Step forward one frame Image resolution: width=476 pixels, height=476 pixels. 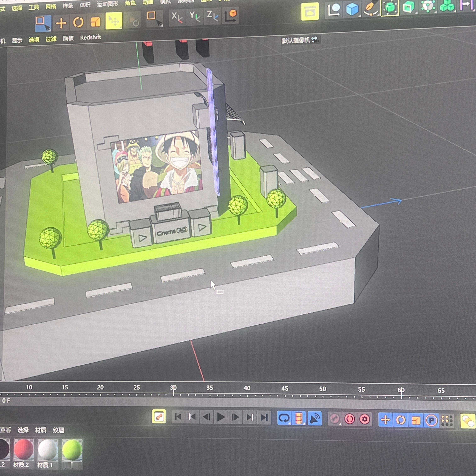point(235,417)
